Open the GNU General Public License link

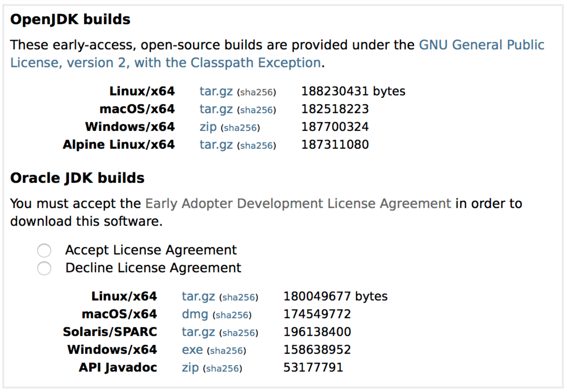coord(481,45)
